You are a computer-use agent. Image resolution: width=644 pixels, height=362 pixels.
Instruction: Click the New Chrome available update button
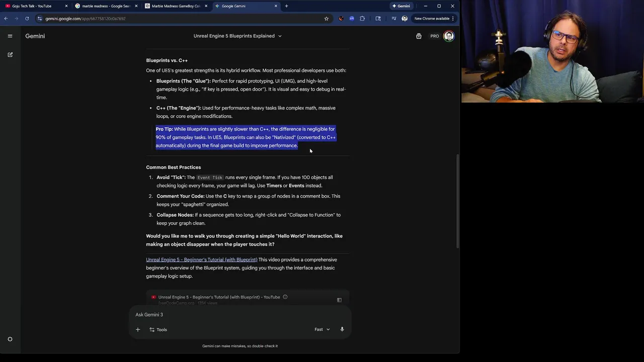[432, 19]
